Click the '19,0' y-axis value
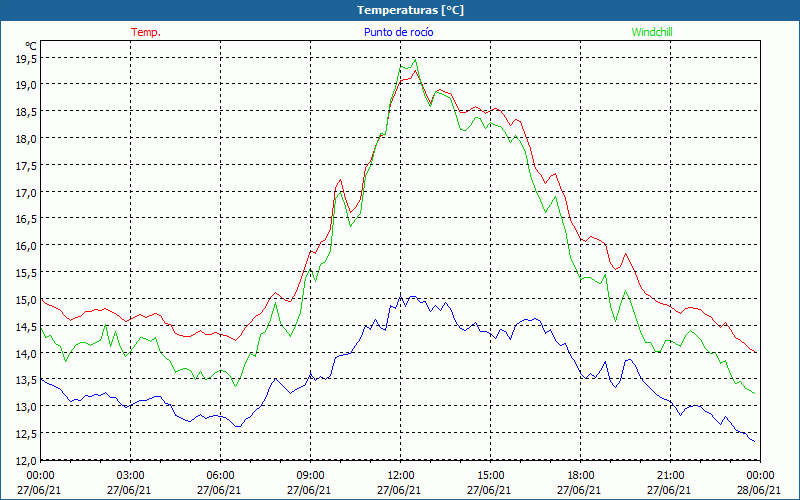The image size is (800, 500). click(x=26, y=86)
